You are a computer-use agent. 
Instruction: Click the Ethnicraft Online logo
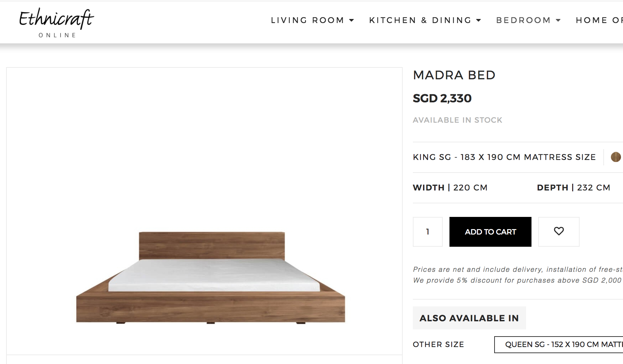(x=57, y=22)
